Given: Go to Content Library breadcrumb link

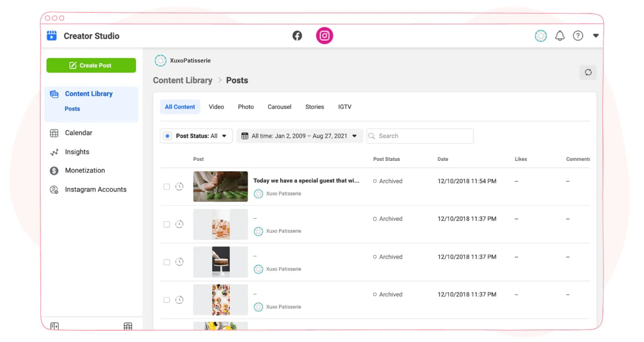Looking at the screenshot, I should 182,80.
